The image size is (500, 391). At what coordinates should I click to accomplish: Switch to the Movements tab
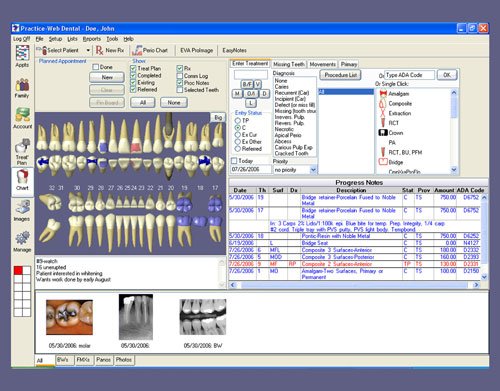point(322,64)
